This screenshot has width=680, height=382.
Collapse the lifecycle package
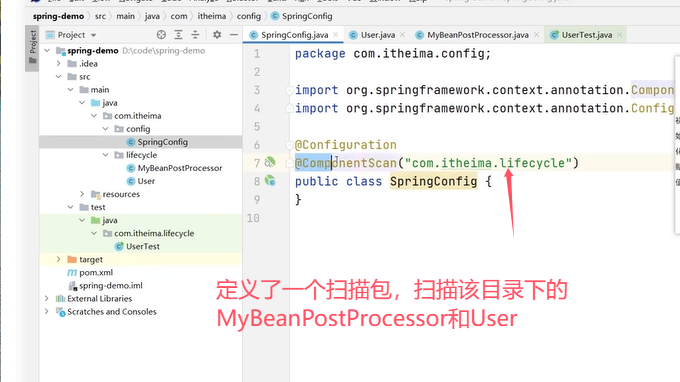pyautogui.click(x=105, y=155)
